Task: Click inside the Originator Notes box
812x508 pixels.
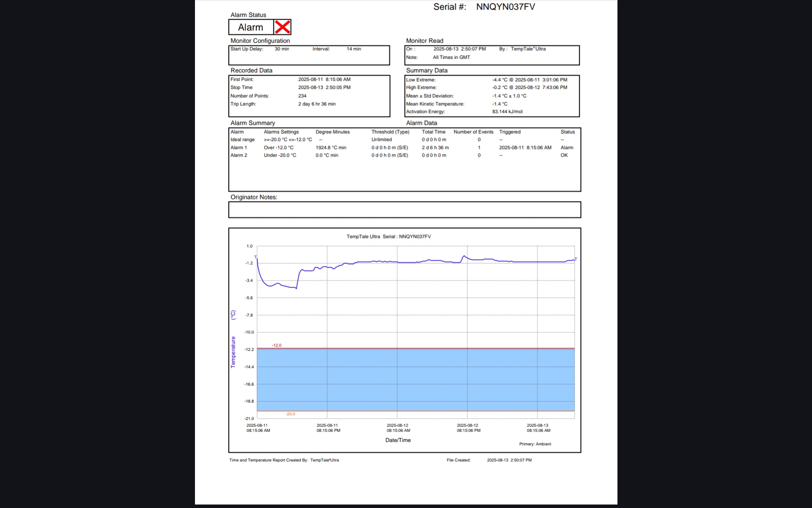Action: point(404,210)
